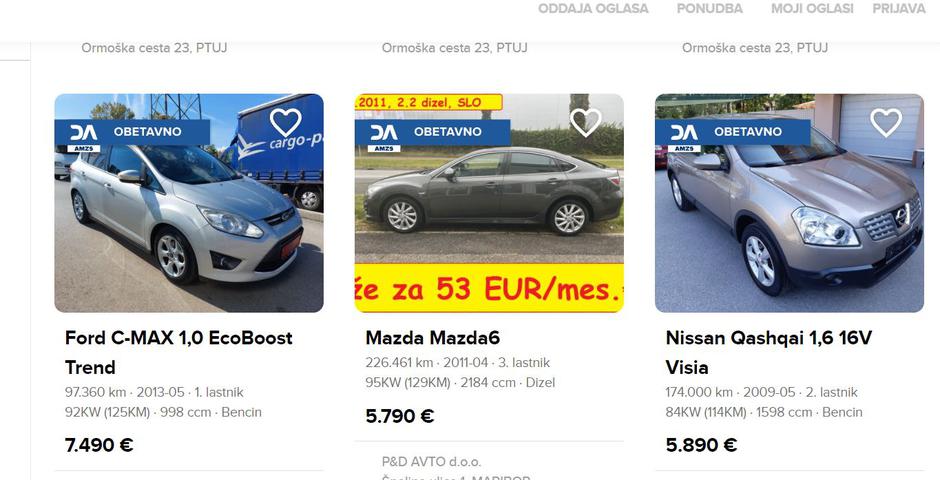
Task: View the silver Ford C-MAX photo
Action: 189,203
